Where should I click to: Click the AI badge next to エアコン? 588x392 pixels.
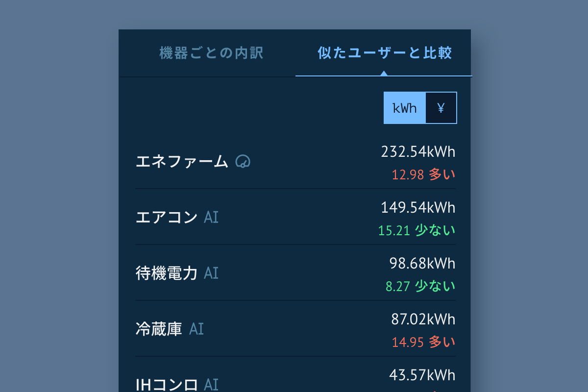211,217
